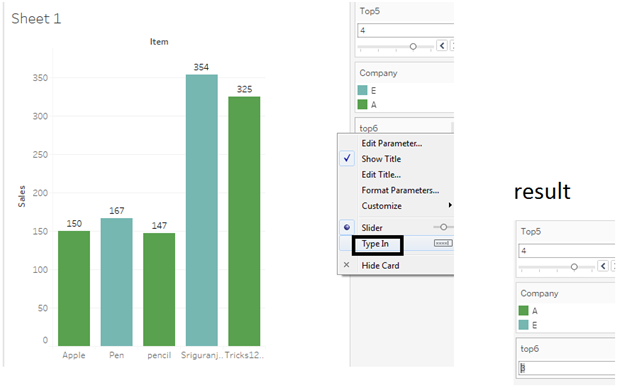
Task: Click the top6 type-in input field
Action: point(567,367)
